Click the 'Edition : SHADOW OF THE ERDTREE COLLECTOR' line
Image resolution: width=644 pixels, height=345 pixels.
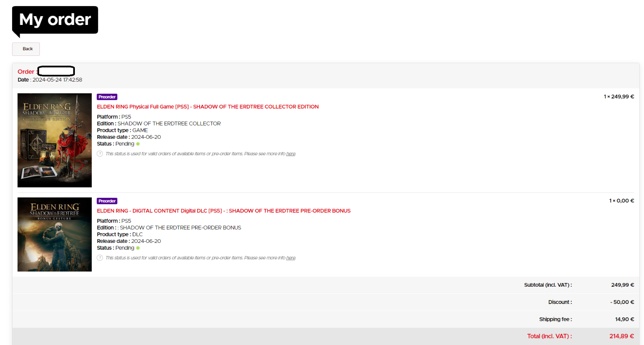pos(159,123)
